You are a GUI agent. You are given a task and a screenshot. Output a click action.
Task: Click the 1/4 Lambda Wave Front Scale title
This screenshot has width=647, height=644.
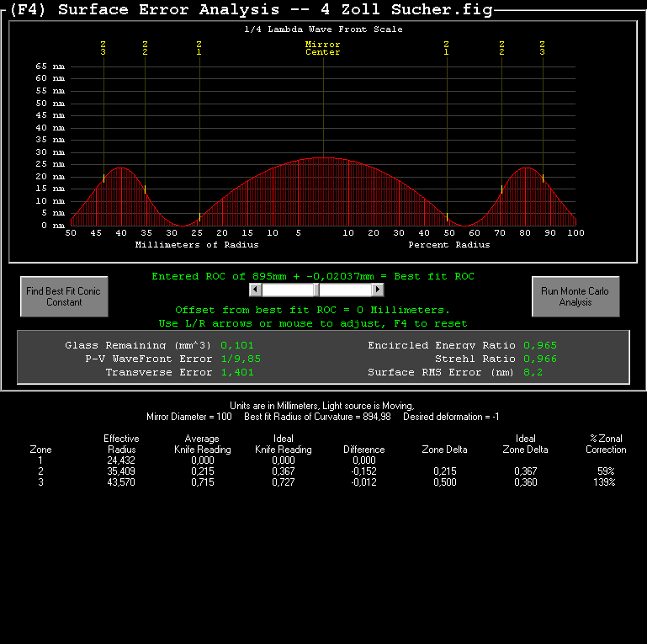323,29
